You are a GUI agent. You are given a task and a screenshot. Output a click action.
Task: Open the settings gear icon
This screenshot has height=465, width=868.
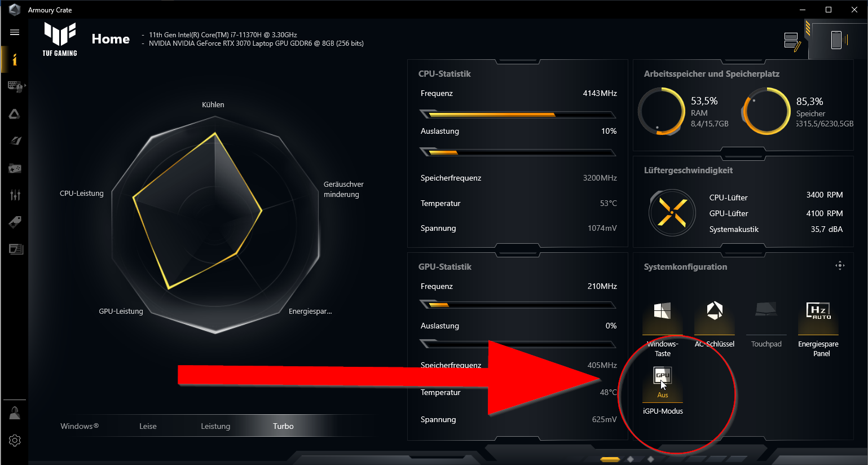[x=15, y=440]
